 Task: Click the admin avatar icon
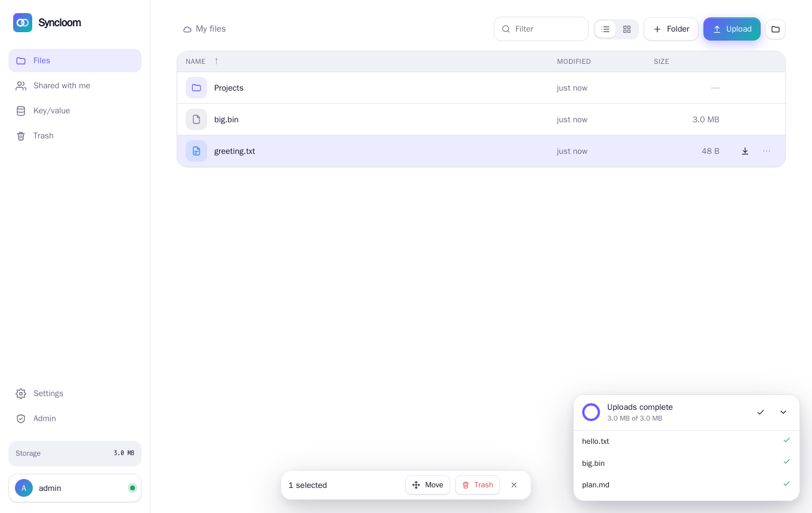[24, 488]
